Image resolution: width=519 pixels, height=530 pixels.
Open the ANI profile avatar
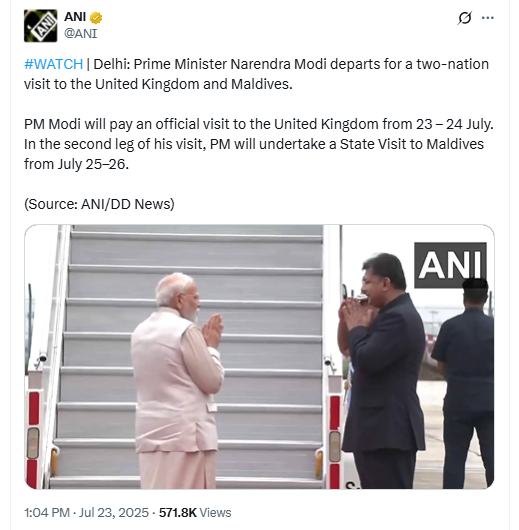[41, 26]
